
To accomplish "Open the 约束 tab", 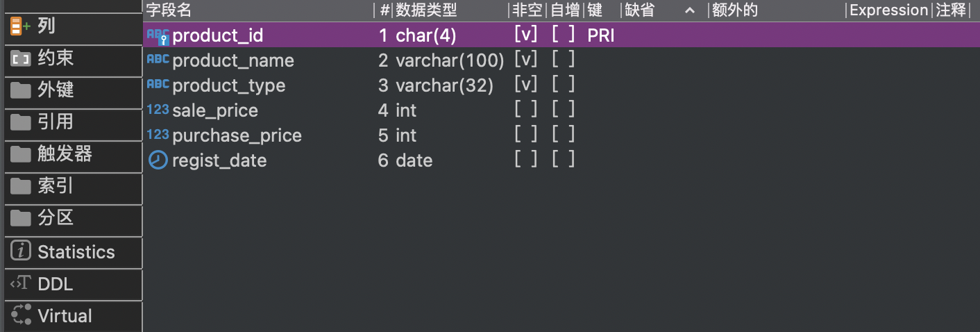I will (56, 58).
